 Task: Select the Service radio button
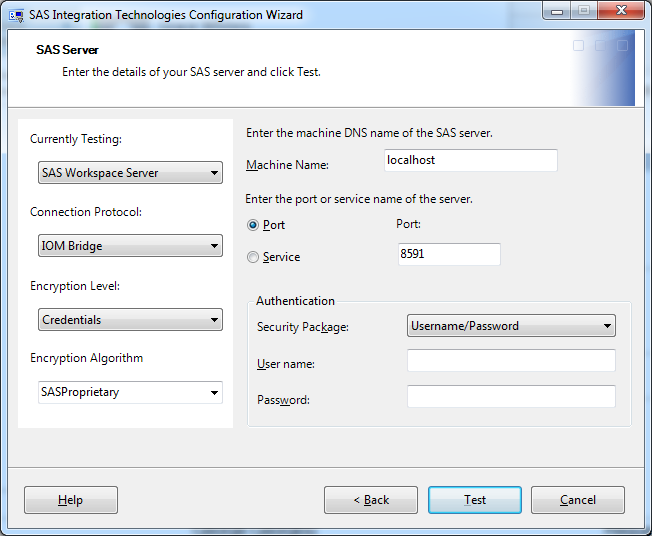pyautogui.click(x=253, y=257)
